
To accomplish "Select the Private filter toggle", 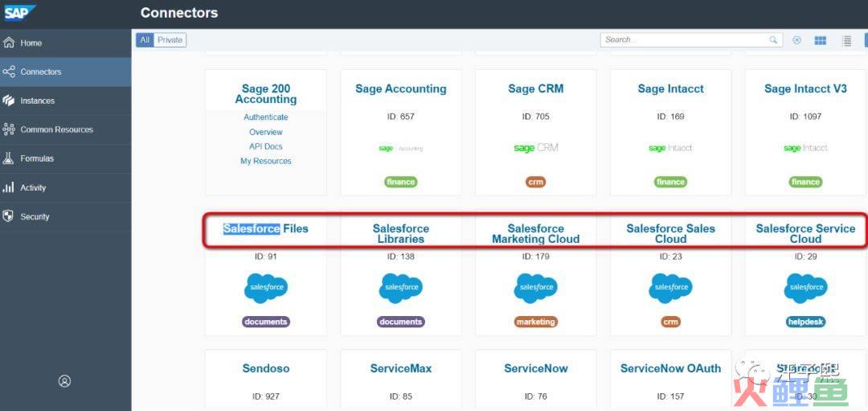I will 170,40.
